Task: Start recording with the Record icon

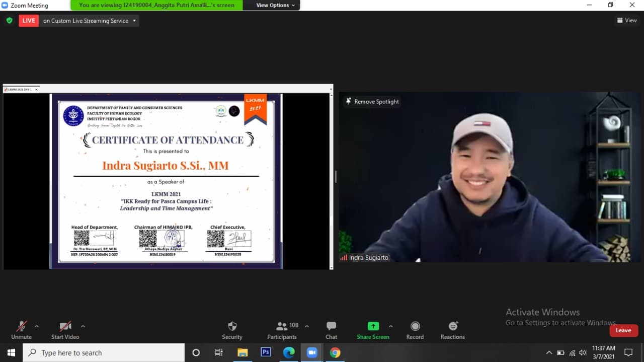Action: click(415, 326)
